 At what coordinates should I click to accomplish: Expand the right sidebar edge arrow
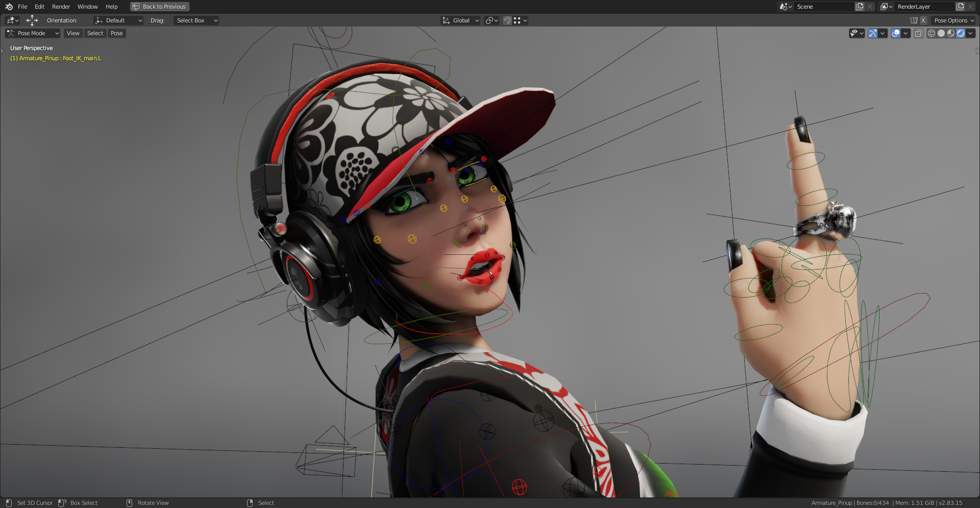[977, 51]
